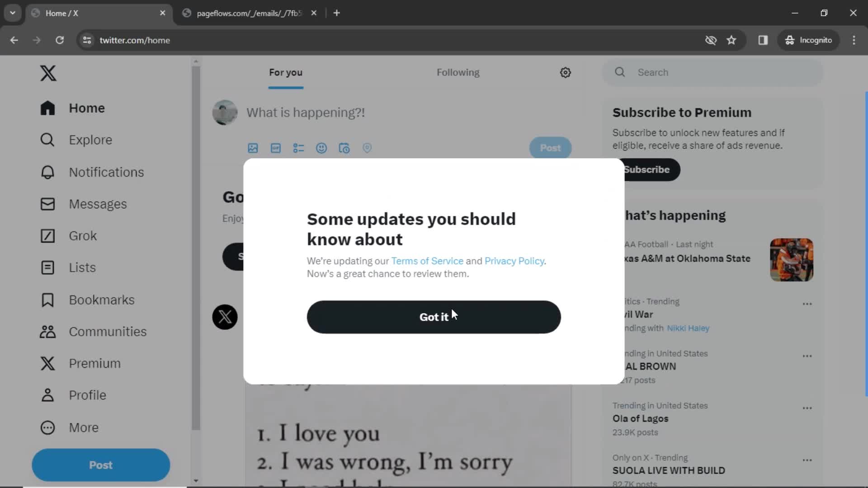Open Messages in sidebar
The image size is (868, 488).
98,204
